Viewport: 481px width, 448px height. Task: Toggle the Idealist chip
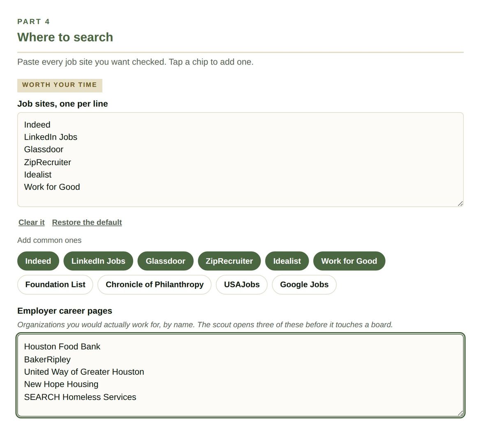coord(287,261)
